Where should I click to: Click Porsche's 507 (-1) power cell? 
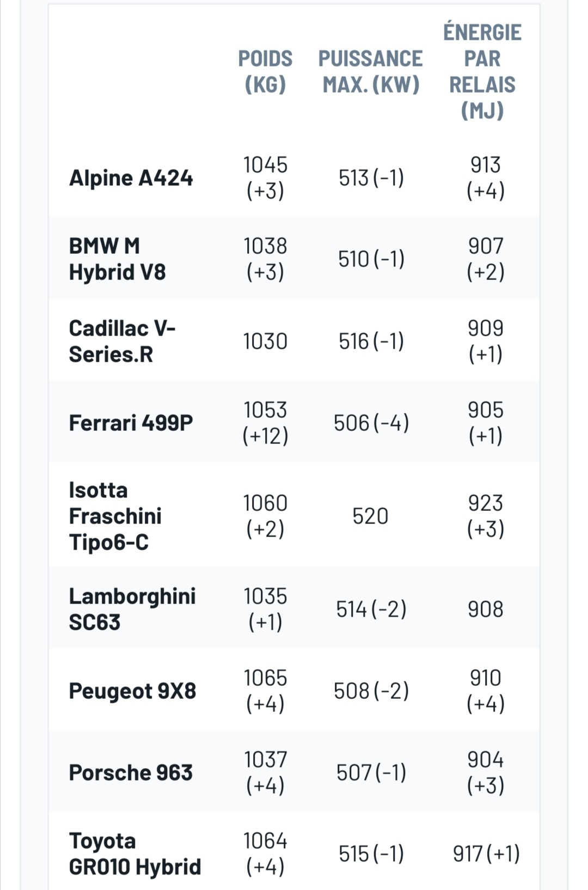pyautogui.click(x=371, y=772)
